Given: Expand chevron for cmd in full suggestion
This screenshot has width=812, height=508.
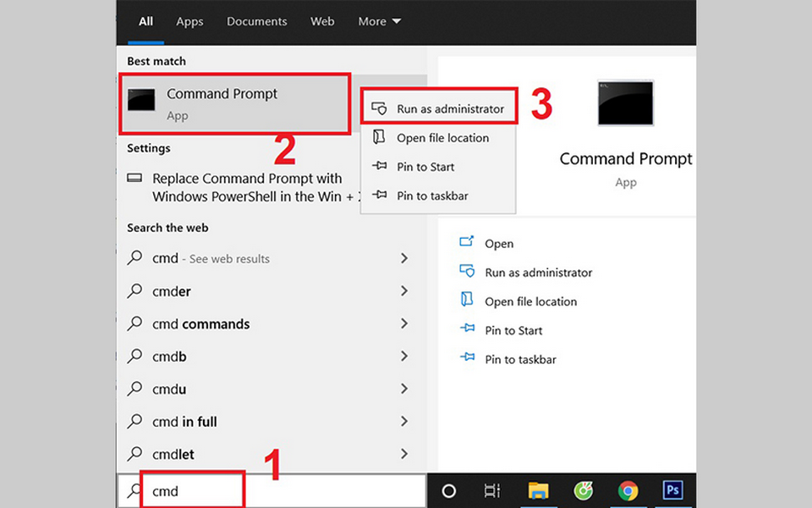Looking at the screenshot, I should point(404,422).
